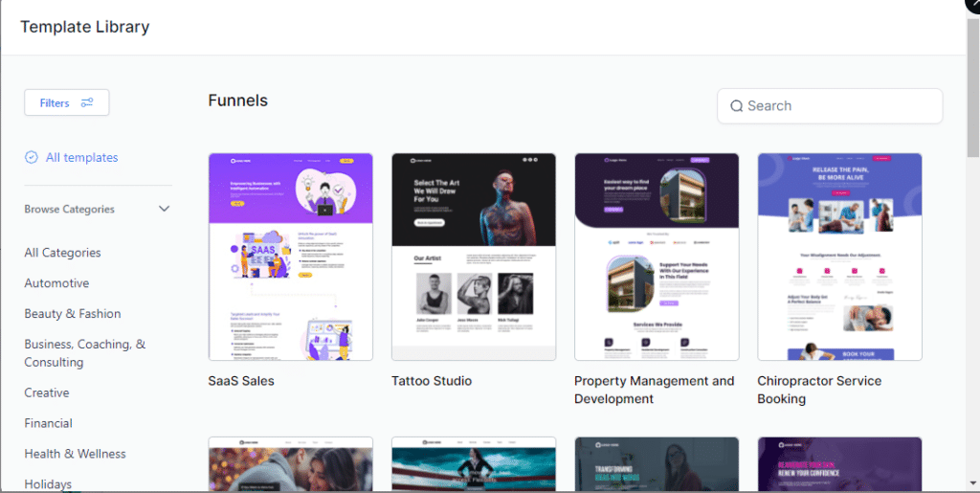Pick the Health & Wellness category
The width and height of the screenshot is (980, 493).
(x=75, y=454)
